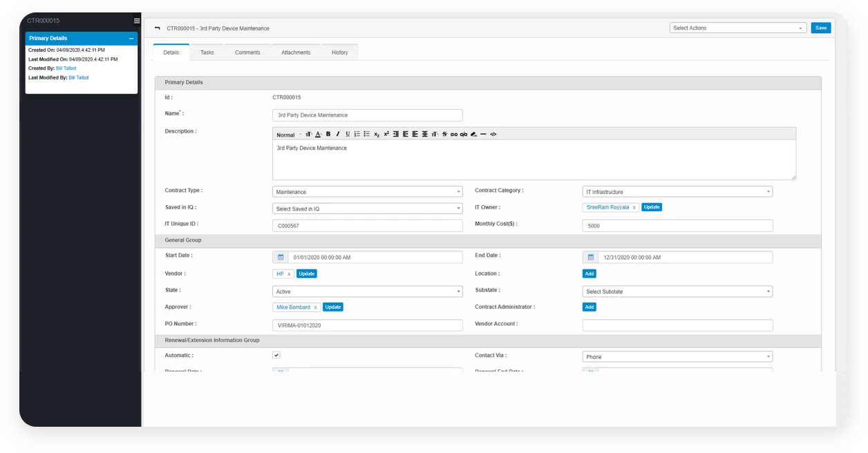Apply strikethrough in Description toolbar
The image size is (868, 453).
[444, 135]
